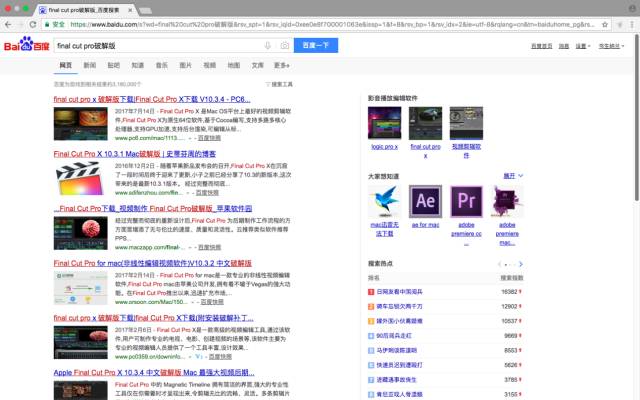Open 'Apple Final Cut Pro X 10.3.4 中文破解版' result
The width and height of the screenshot is (640, 400).
(x=154, y=373)
